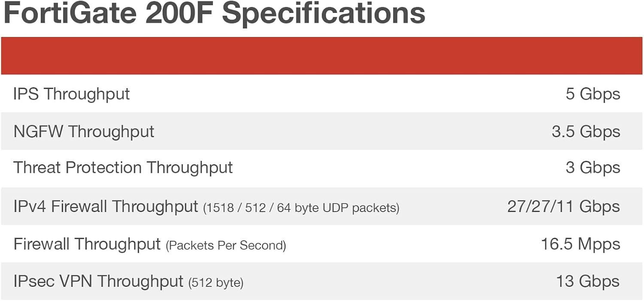Select the IPv4 Firewall Throughput label
The image size is (644, 301).
point(106,206)
